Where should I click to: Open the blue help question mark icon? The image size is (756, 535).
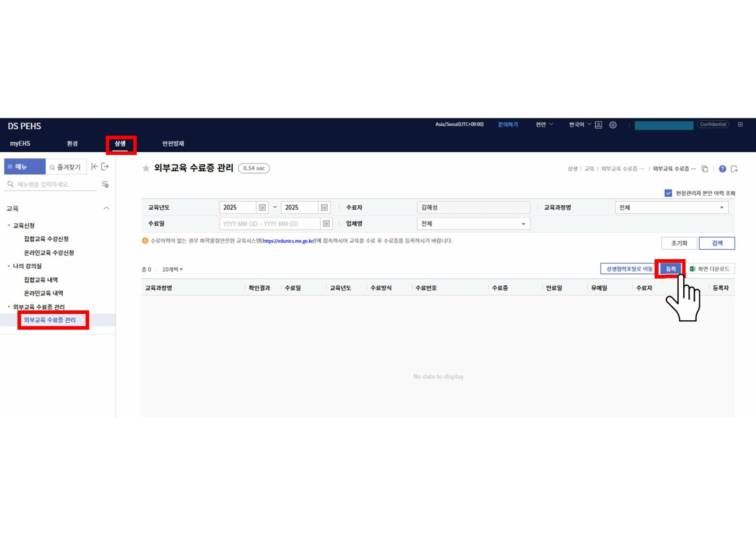pos(722,169)
